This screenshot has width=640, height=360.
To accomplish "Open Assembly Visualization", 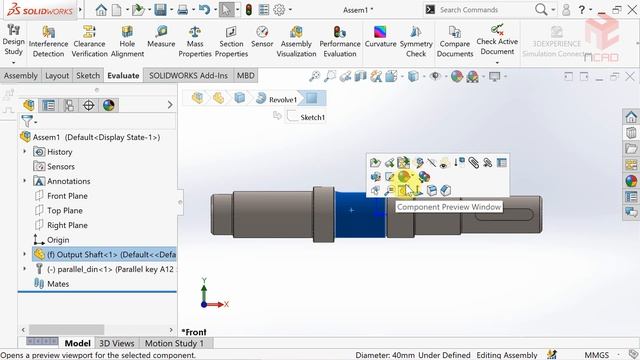I will [296, 42].
